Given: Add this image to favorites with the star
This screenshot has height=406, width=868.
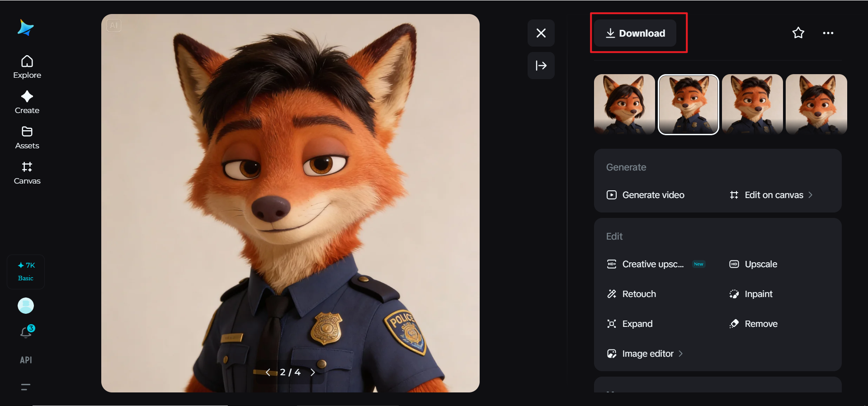Looking at the screenshot, I should [x=798, y=33].
